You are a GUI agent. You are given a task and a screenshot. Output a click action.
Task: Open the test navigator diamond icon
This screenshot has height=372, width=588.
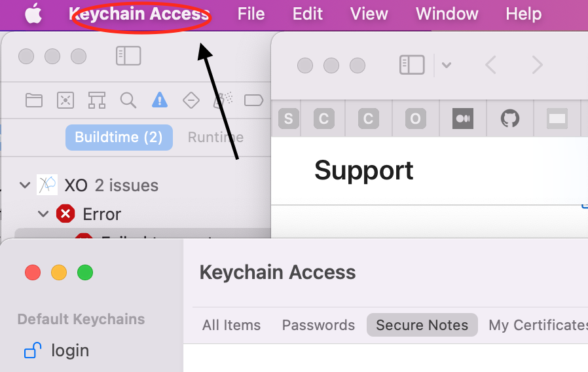[191, 100]
